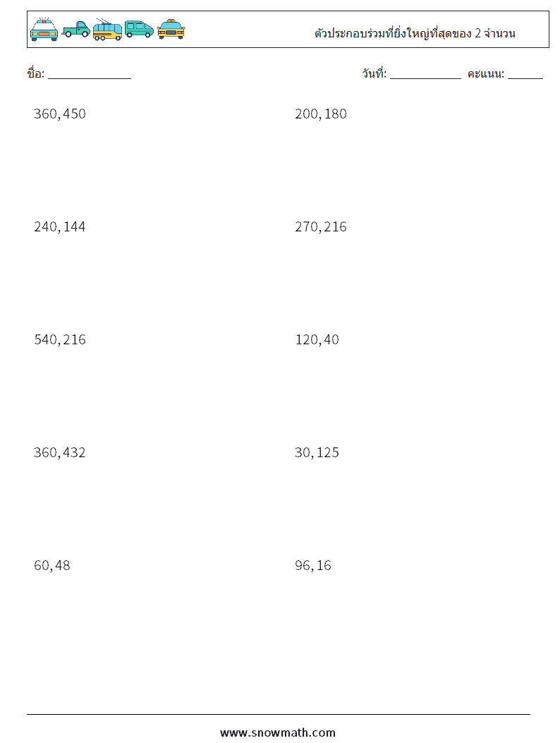Select the problem 240, 144

click(60, 226)
